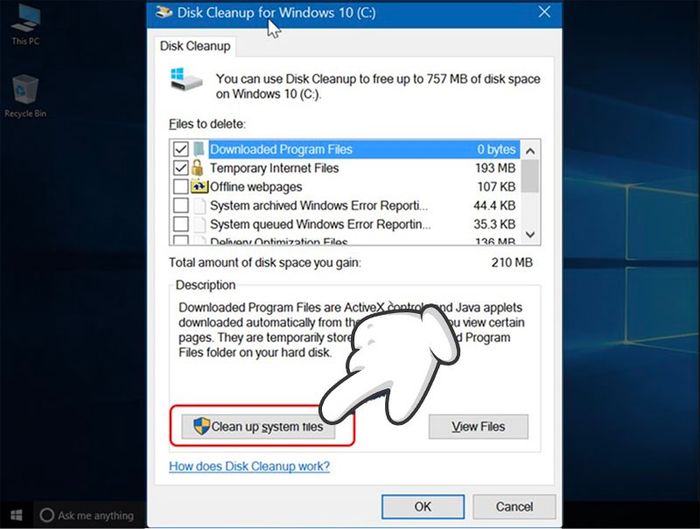
Task: Click the Cortana circle icon
Action: pos(47,515)
